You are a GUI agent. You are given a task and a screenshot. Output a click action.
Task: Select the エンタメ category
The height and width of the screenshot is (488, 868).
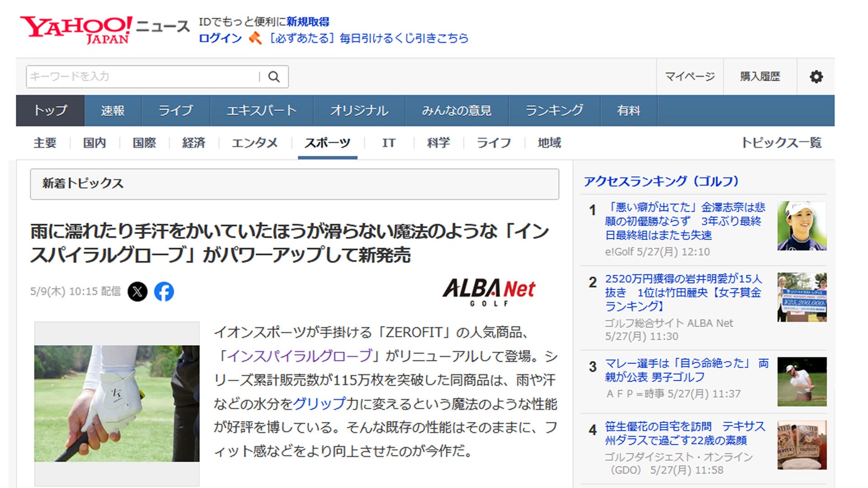pos(255,143)
